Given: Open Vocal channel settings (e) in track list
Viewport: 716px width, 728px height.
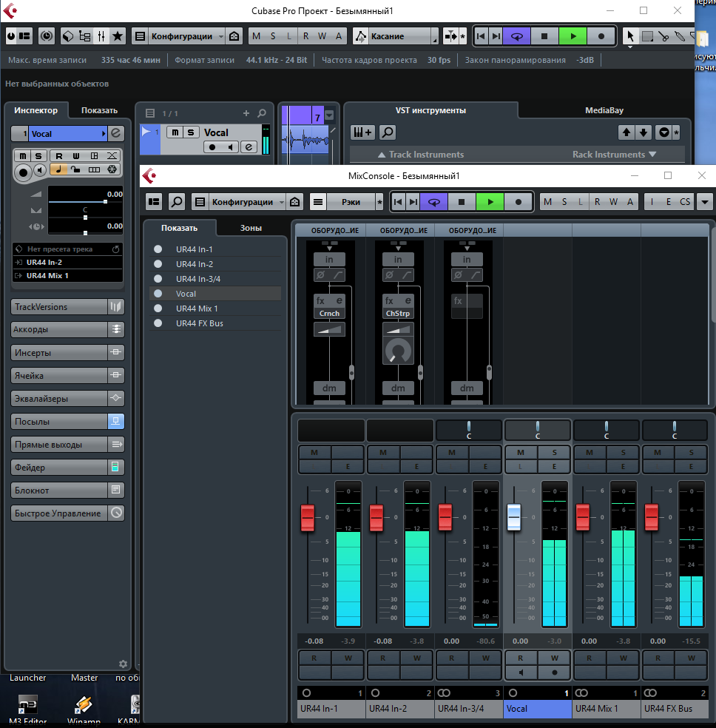Looking at the screenshot, I should pos(249,147).
